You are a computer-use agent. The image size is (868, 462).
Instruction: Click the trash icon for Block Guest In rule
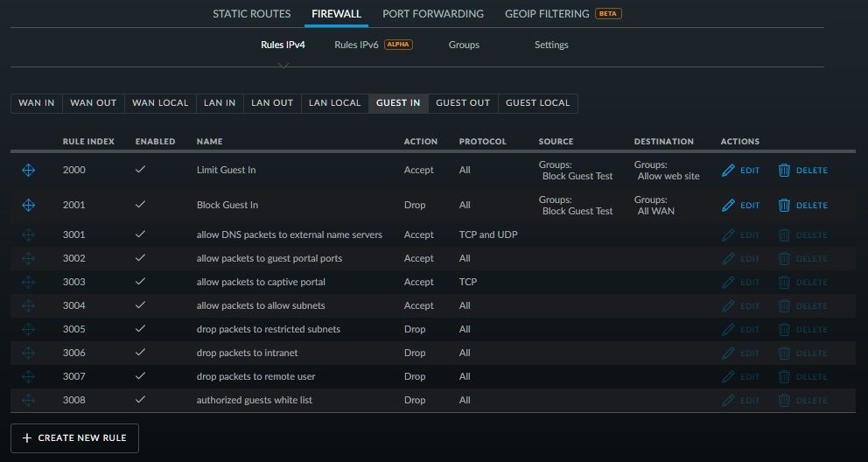[x=784, y=206]
